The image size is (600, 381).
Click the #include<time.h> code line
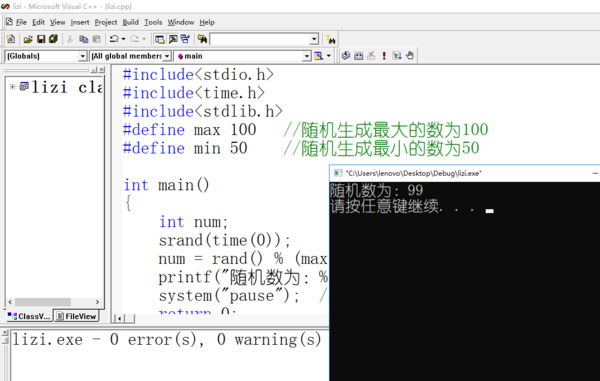[x=194, y=93]
